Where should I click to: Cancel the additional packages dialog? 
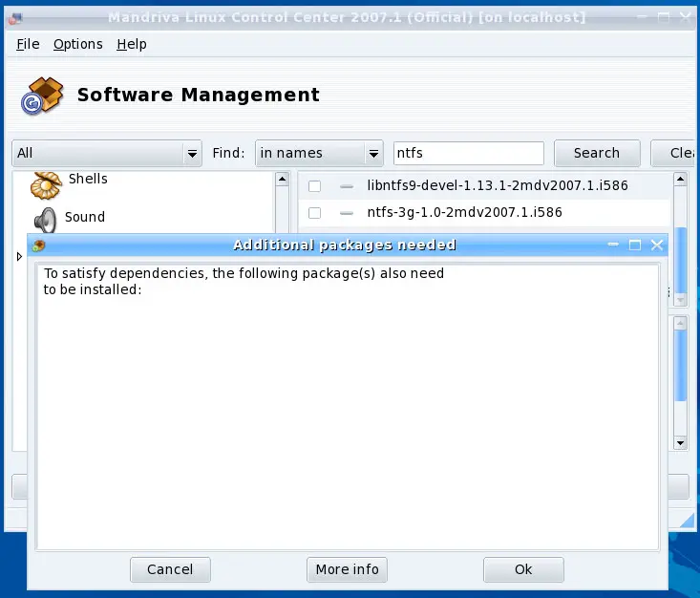170,569
